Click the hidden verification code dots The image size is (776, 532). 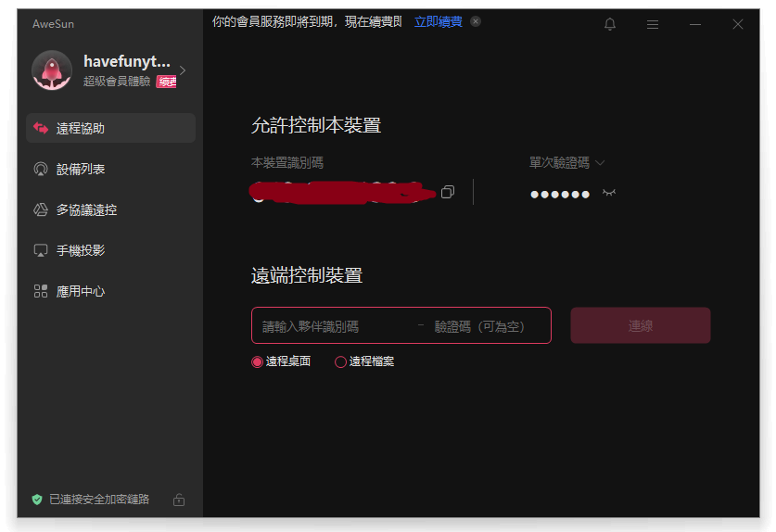[x=560, y=195]
